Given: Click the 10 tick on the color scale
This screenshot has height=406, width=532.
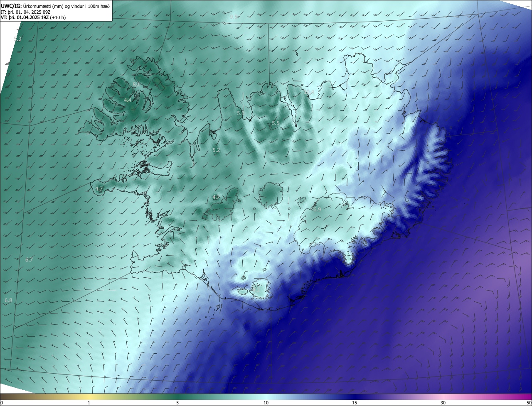Looking at the screenshot, I should 266,403.
